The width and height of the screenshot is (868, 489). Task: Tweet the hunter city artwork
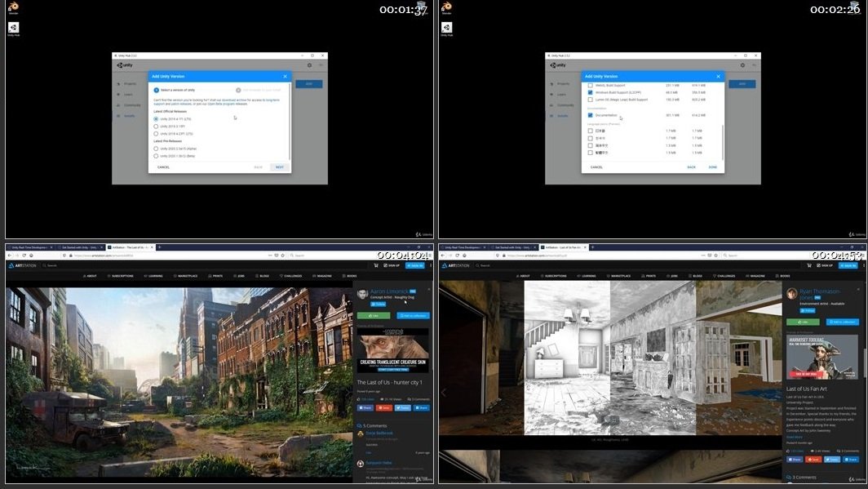coord(403,407)
